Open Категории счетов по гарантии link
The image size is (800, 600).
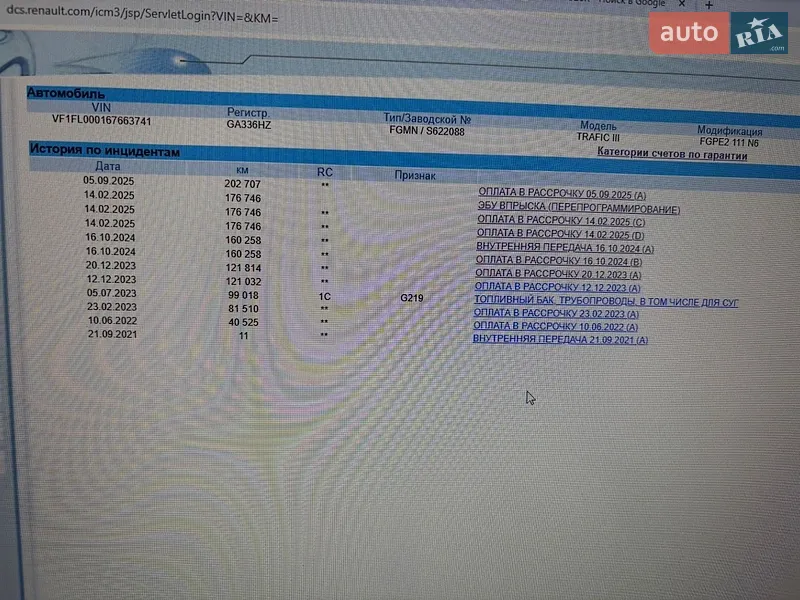672,154
